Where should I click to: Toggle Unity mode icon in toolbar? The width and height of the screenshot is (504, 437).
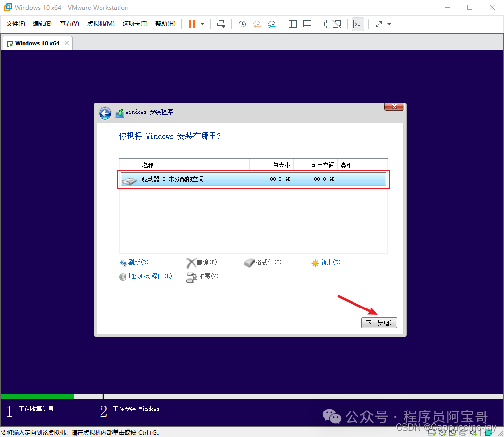click(337, 24)
